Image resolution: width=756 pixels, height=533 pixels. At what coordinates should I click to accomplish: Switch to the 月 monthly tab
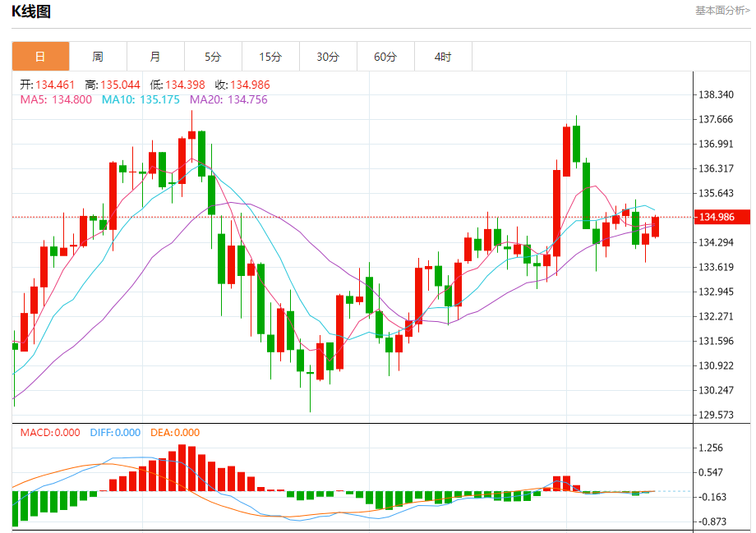(x=155, y=57)
